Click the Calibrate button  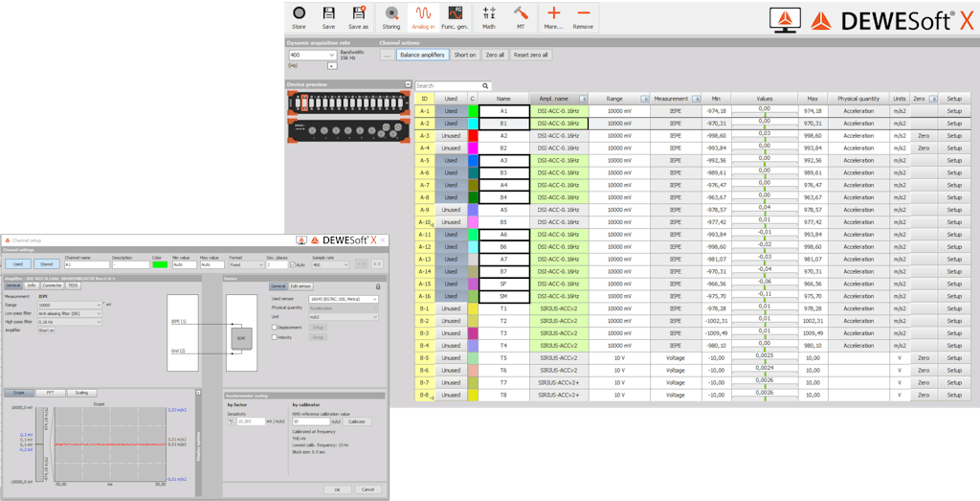[x=357, y=421]
